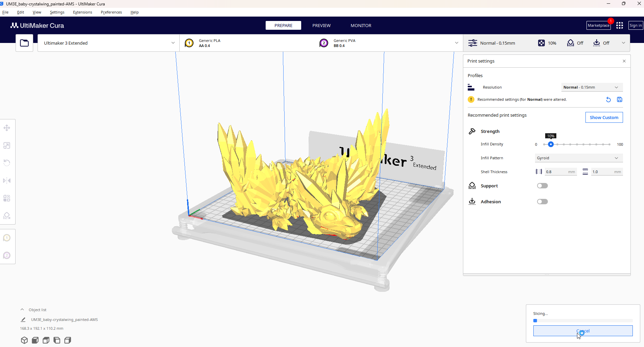Reset recommended settings to profile defaults
Image resolution: width=644 pixels, height=347 pixels.
(608, 99)
